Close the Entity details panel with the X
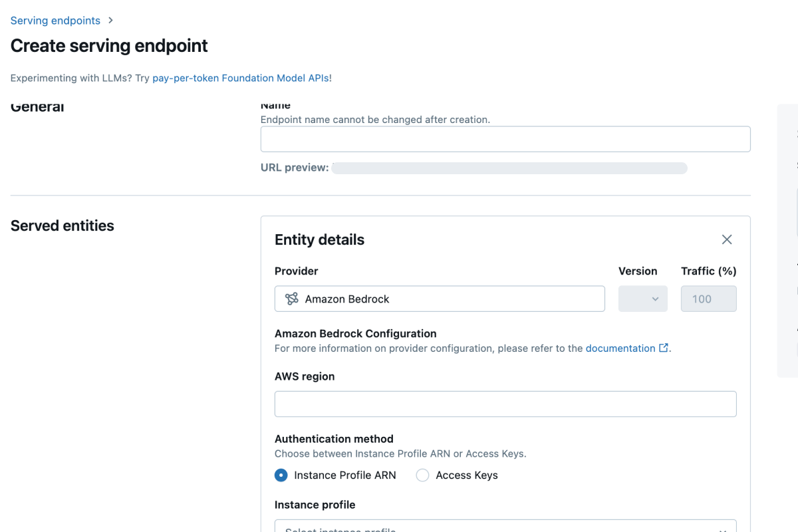Image resolution: width=798 pixels, height=532 pixels. 726,239
